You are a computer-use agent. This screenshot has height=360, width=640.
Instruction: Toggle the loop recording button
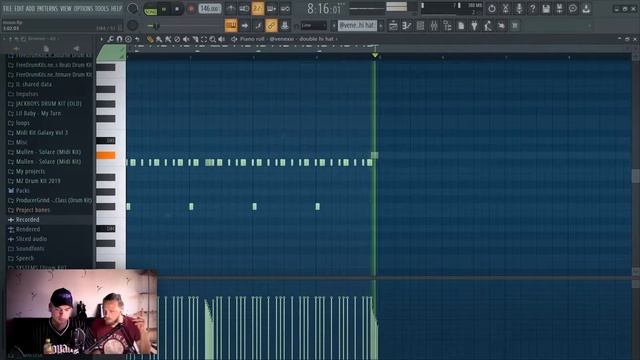tap(285, 9)
